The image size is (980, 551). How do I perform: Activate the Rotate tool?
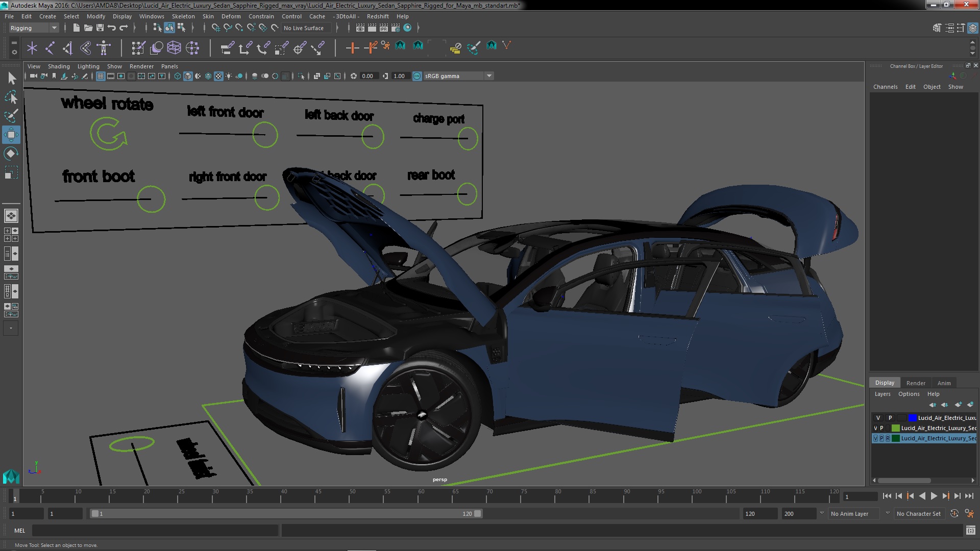click(x=11, y=154)
